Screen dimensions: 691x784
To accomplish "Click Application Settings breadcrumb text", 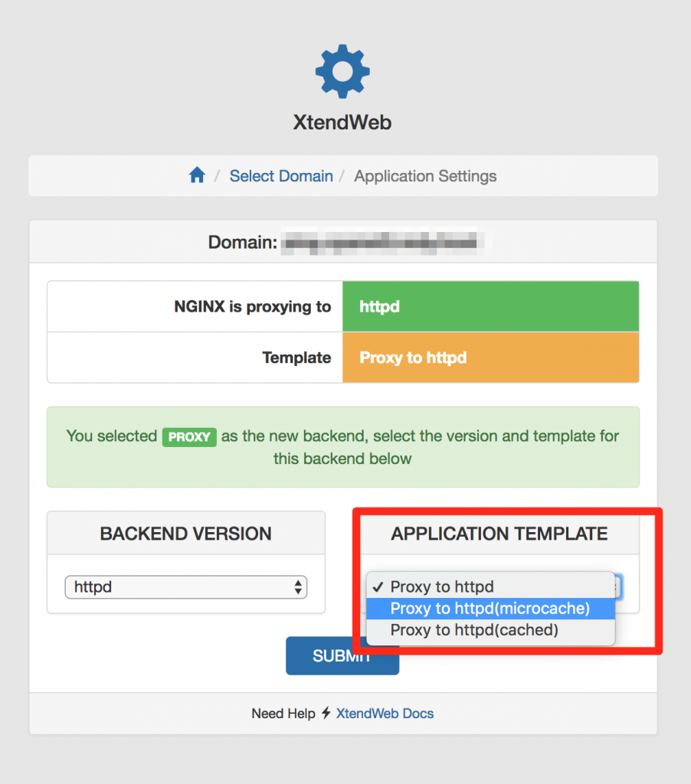I will pos(425,176).
